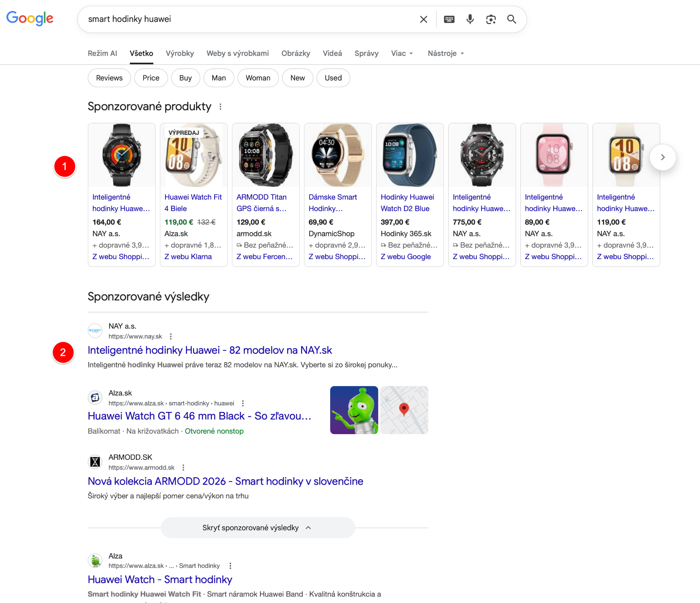
Task: Click the 119,00 € discounted Alza price
Action: 179,222
